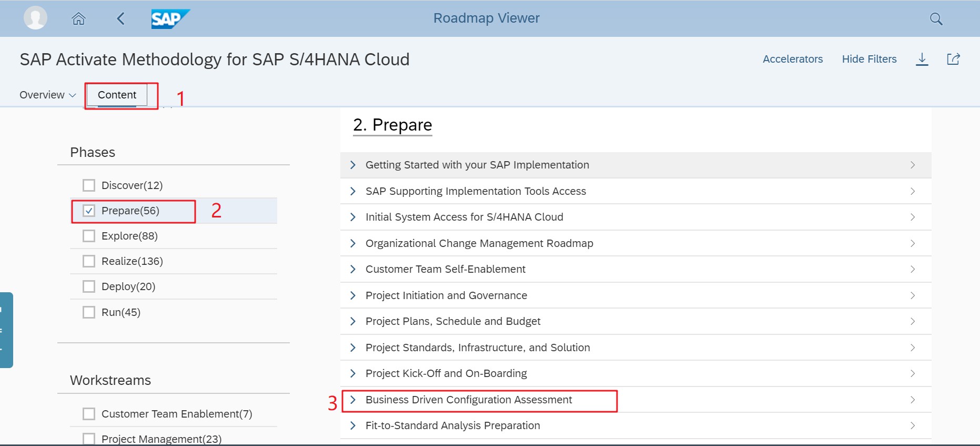Expand Project Kick-Off and On-Boarding
This screenshot has height=446, width=980.
tap(353, 373)
